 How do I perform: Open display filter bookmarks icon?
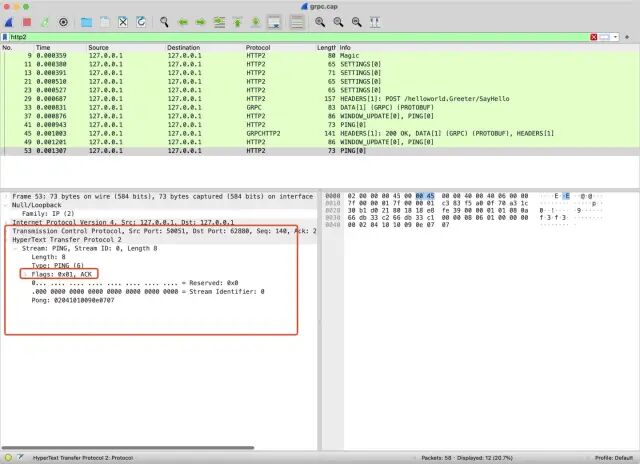click(5, 37)
